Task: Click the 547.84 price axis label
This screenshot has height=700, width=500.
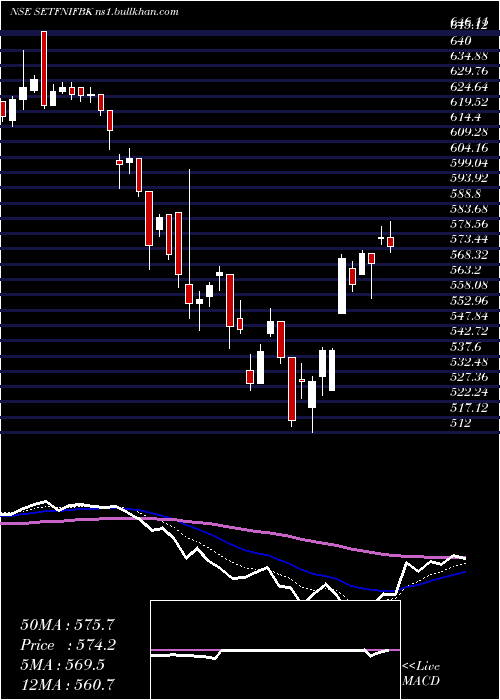Action: (469, 316)
